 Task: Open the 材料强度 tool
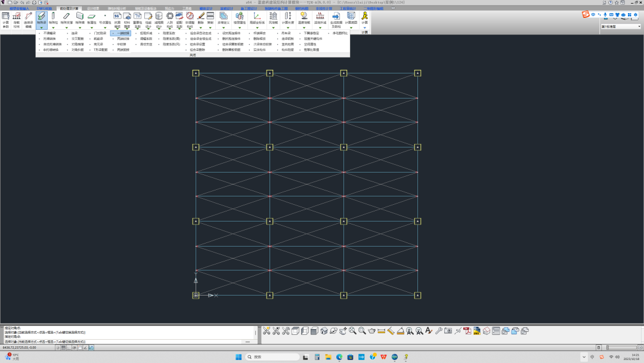pos(127,20)
